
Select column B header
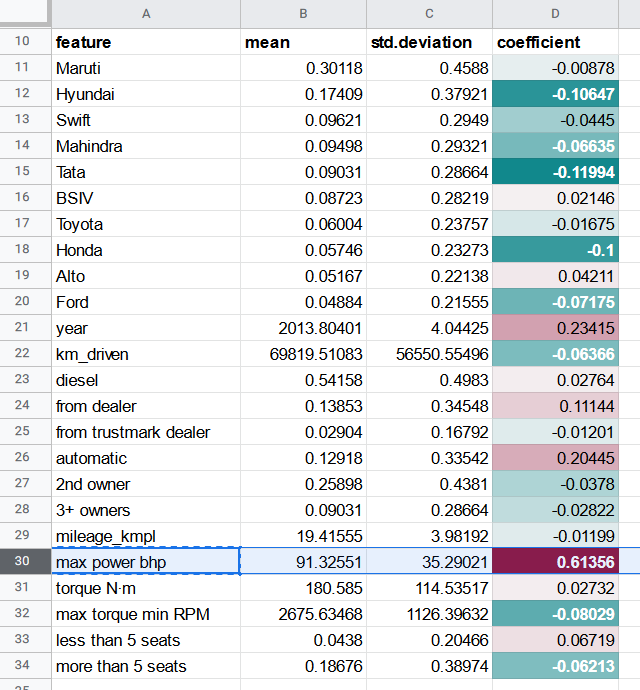click(x=303, y=14)
